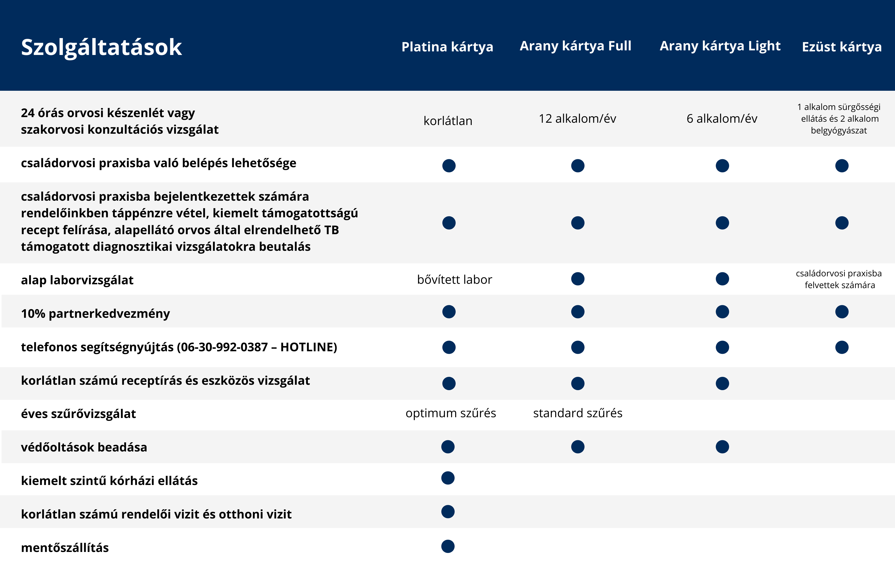Select the Arany kártya Full header
Screen dimensions: 895x588
pos(575,46)
